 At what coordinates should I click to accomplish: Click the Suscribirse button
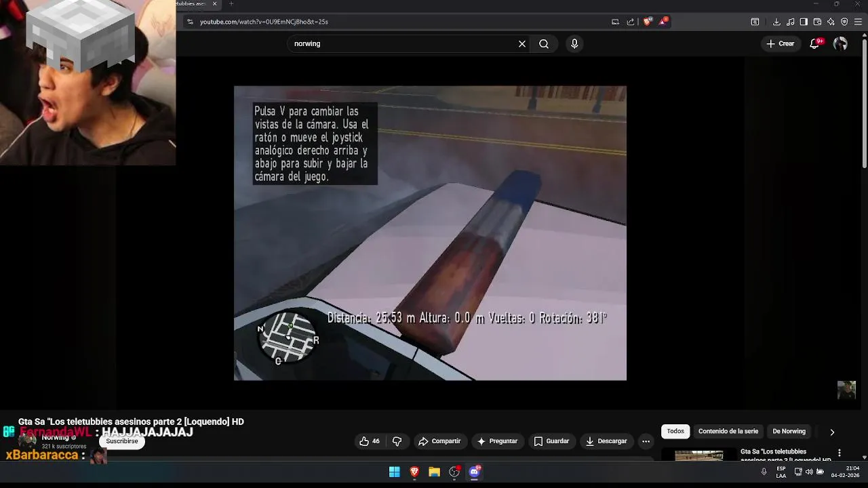[122, 441]
